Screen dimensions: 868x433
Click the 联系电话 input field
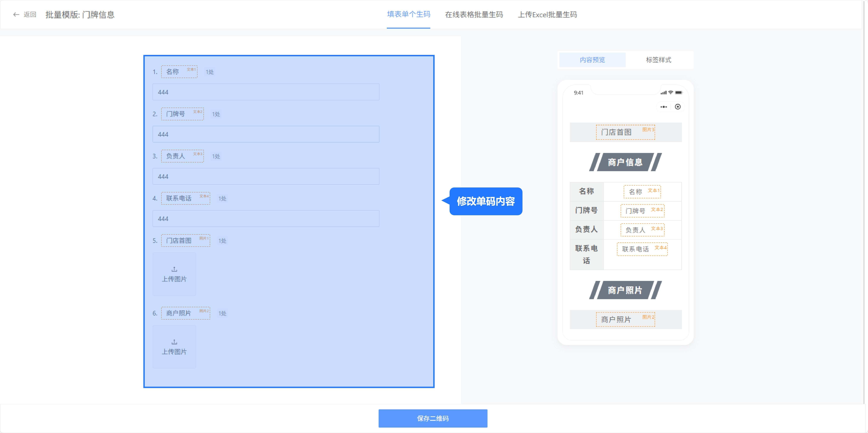point(266,219)
